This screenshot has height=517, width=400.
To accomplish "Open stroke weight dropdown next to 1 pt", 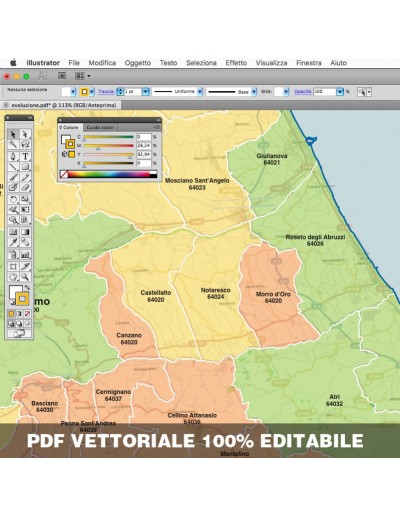I will point(145,92).
